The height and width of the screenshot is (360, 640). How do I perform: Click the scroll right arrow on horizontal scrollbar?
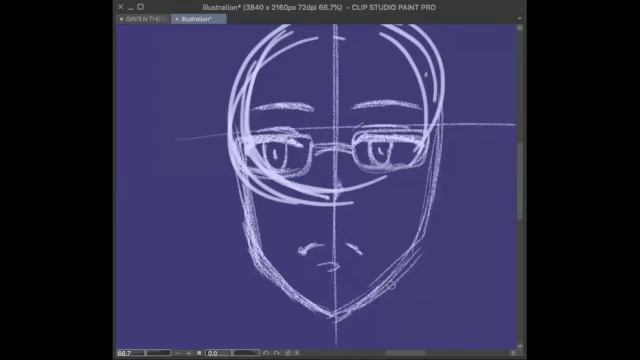click(513, 353)
